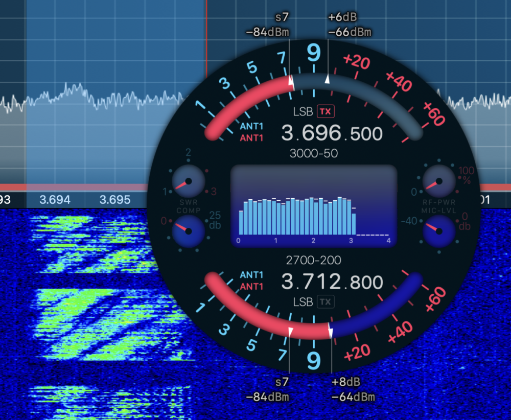The image size is (511, 420).
Task: Click the RF-PWR gauge knob
Action: pos(438,181)
